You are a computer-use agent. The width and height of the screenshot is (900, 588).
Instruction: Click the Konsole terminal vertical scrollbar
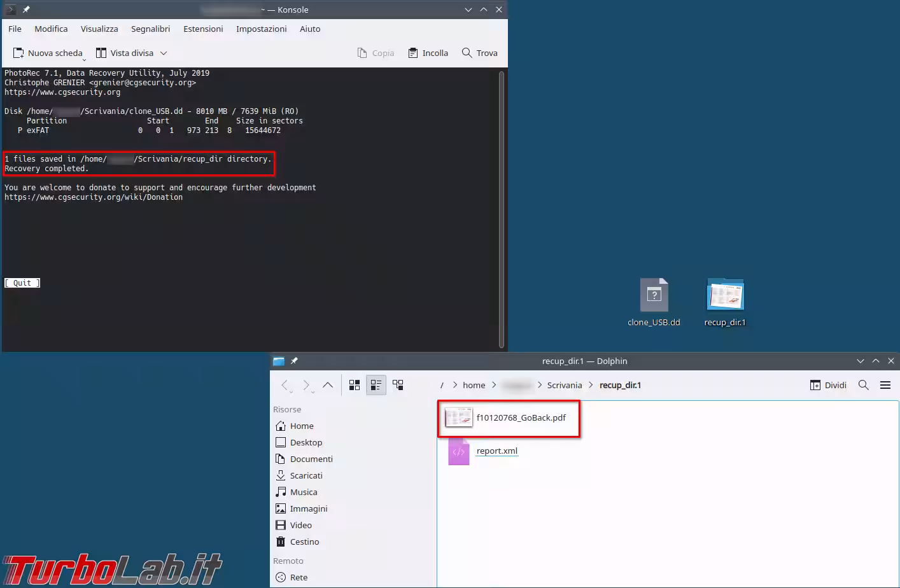point(502,209)
